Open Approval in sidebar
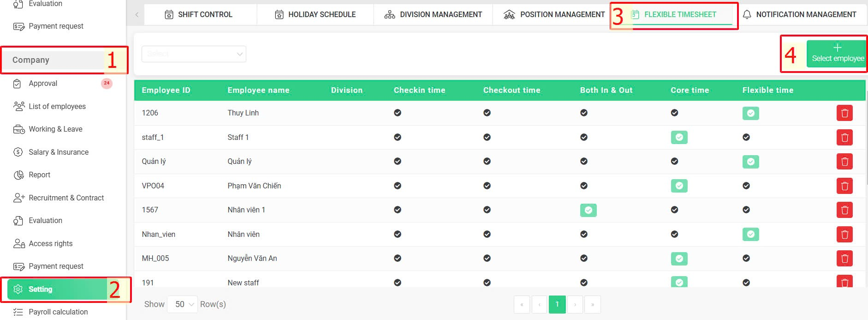 [x=43, y=84]
